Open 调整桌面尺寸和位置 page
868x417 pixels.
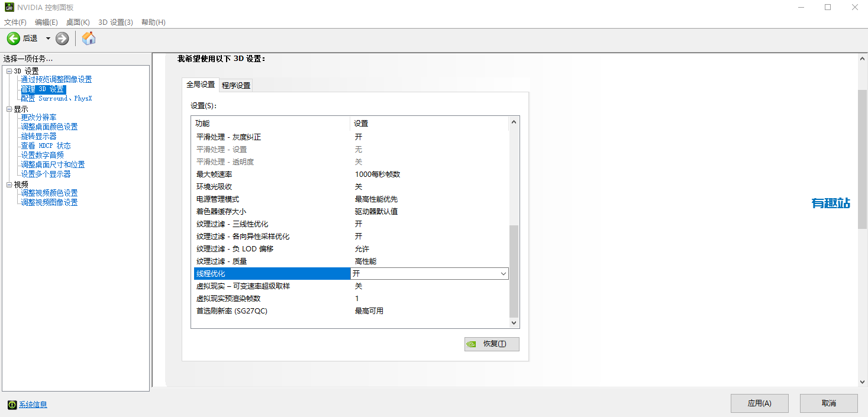click(x=53, y=164)
